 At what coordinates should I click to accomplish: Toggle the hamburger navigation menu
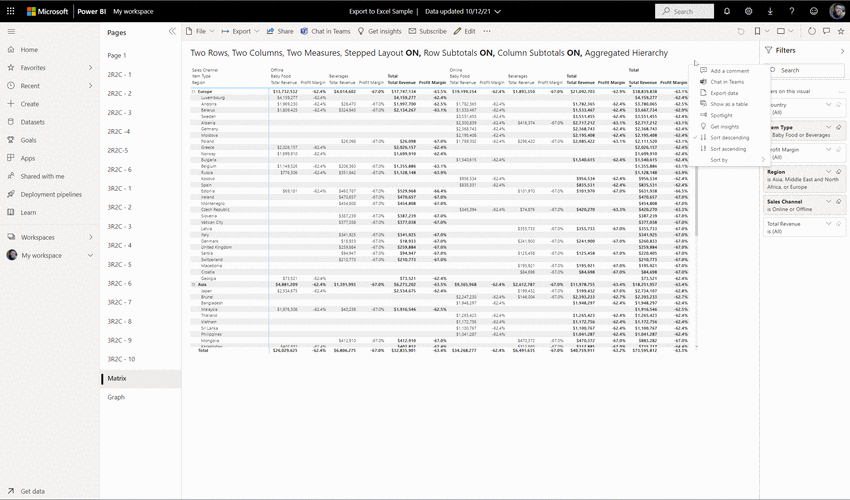pos(11,31)
